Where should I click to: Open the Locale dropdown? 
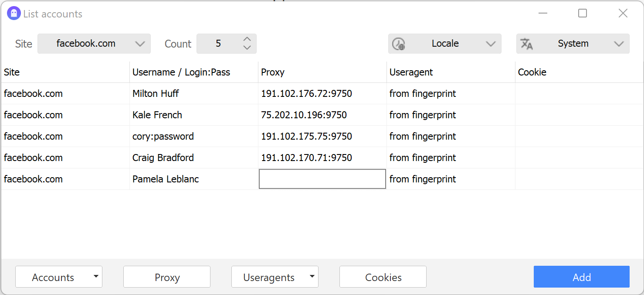pos(491,44)
